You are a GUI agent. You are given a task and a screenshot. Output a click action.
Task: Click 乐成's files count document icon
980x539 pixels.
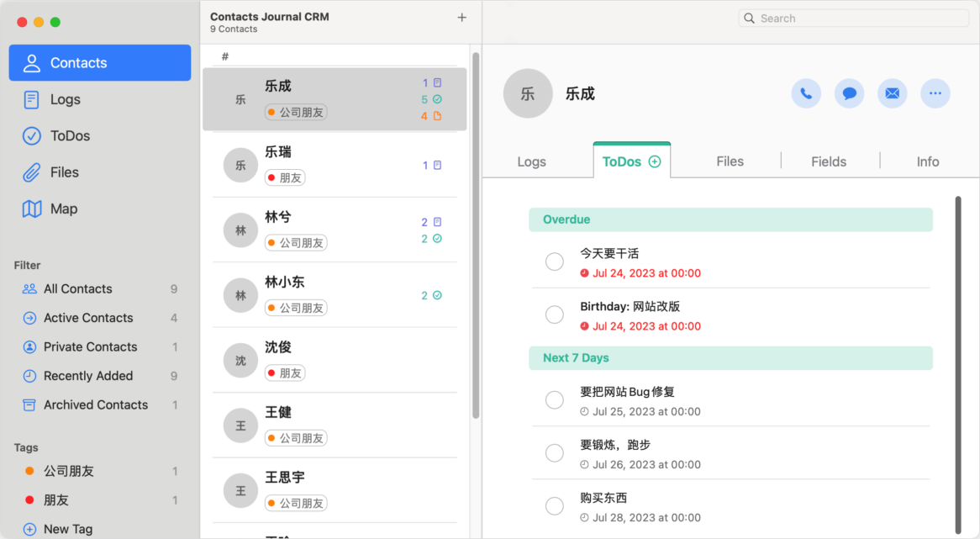438,116
